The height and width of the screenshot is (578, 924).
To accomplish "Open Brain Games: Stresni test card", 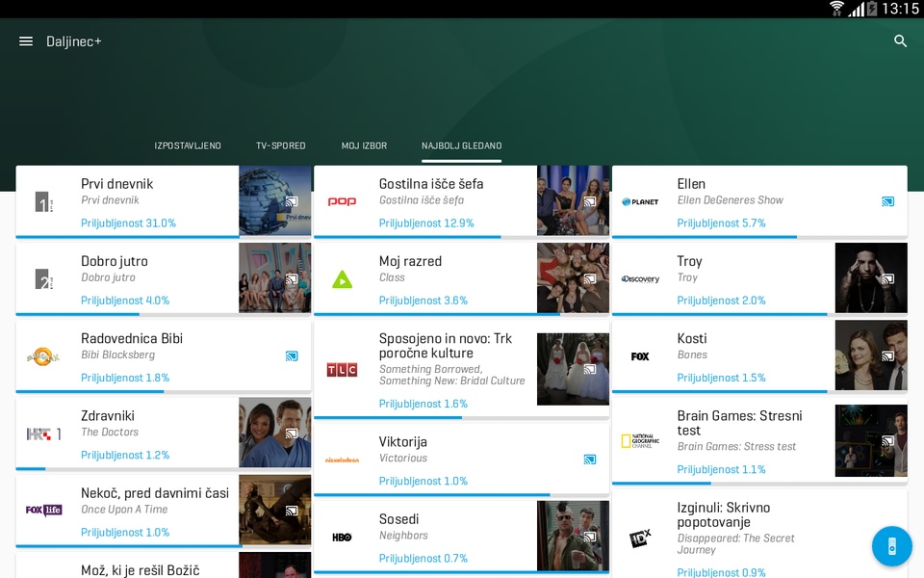I will [x=759, y=441].
